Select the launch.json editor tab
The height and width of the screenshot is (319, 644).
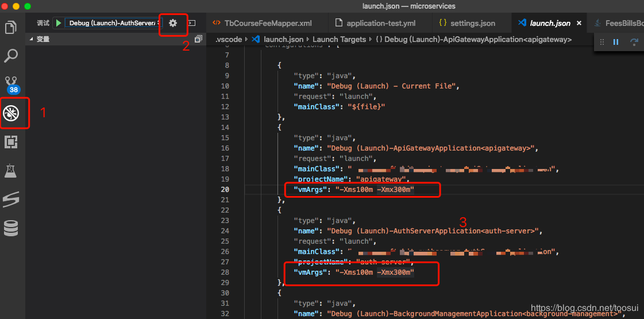click(x=550, y=23)
